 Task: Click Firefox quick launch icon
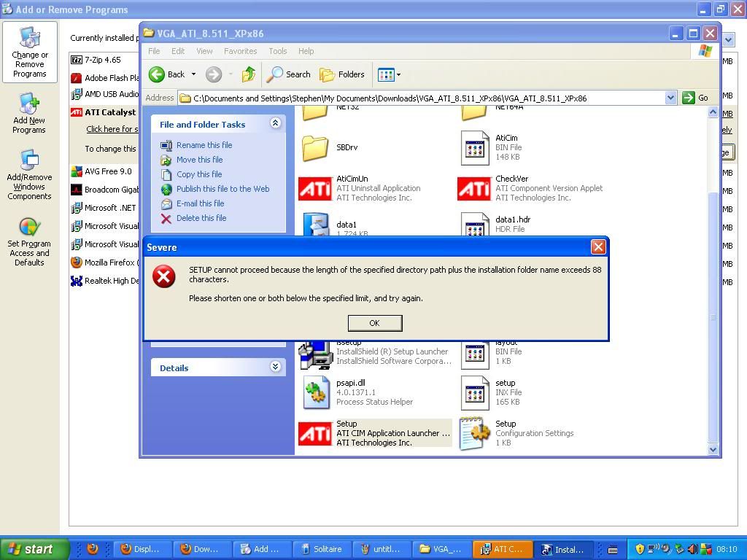[93, 548]
